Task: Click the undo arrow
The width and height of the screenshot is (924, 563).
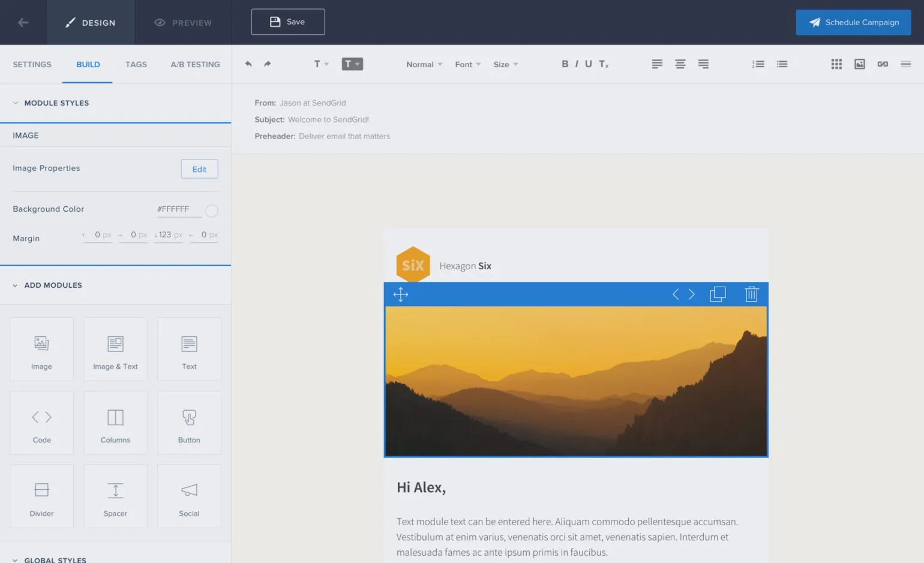Action: point(248,64)
